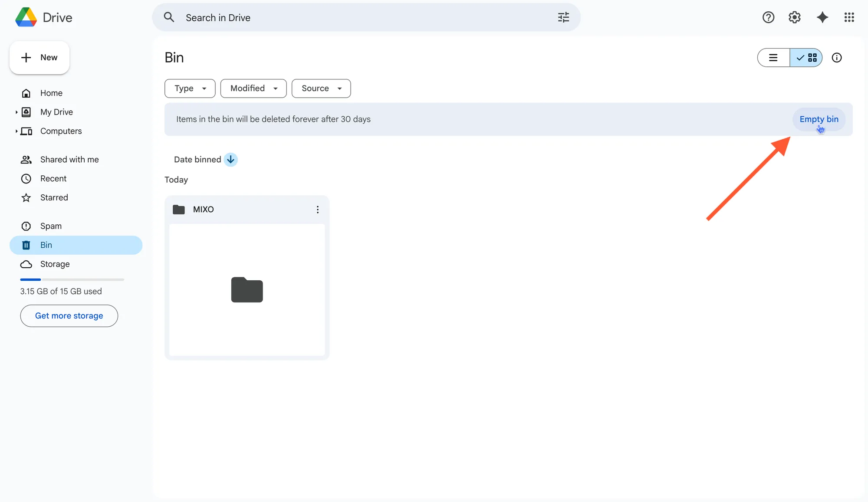Click the Gemini sparkle icon
This screenshot has height=502, width=868.
point(822,17)
